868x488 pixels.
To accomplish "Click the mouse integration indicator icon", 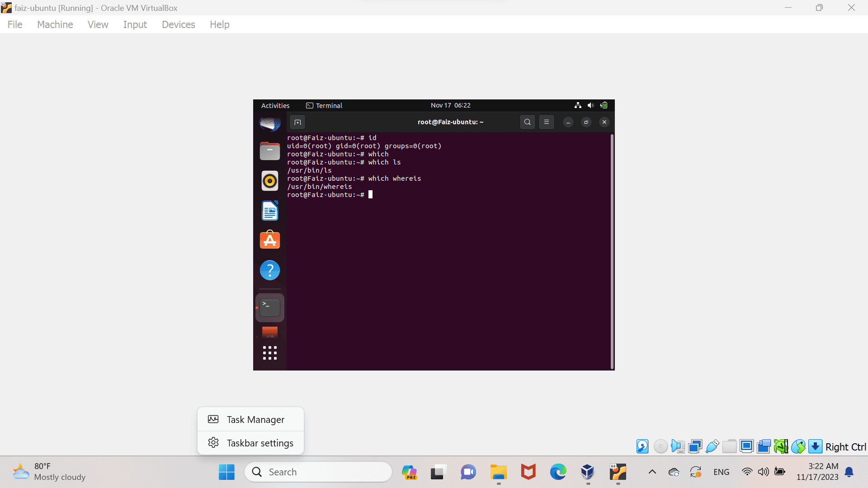I will (798, 446).
